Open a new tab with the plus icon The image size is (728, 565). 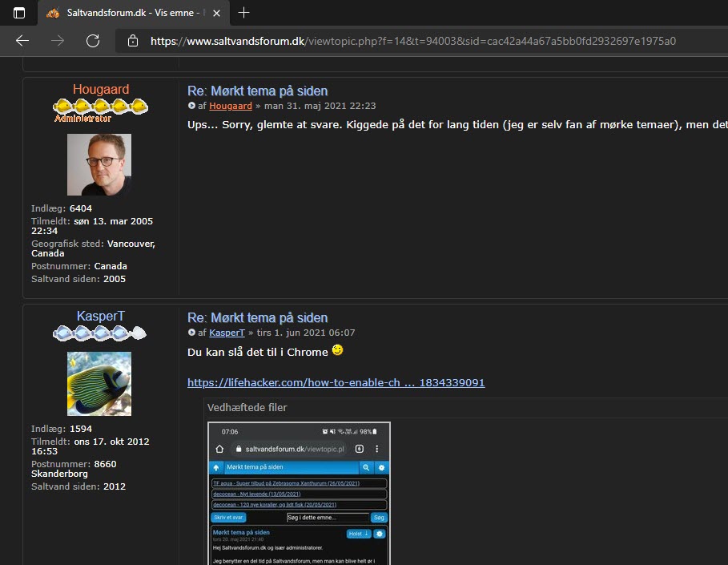tap(244, 13)
